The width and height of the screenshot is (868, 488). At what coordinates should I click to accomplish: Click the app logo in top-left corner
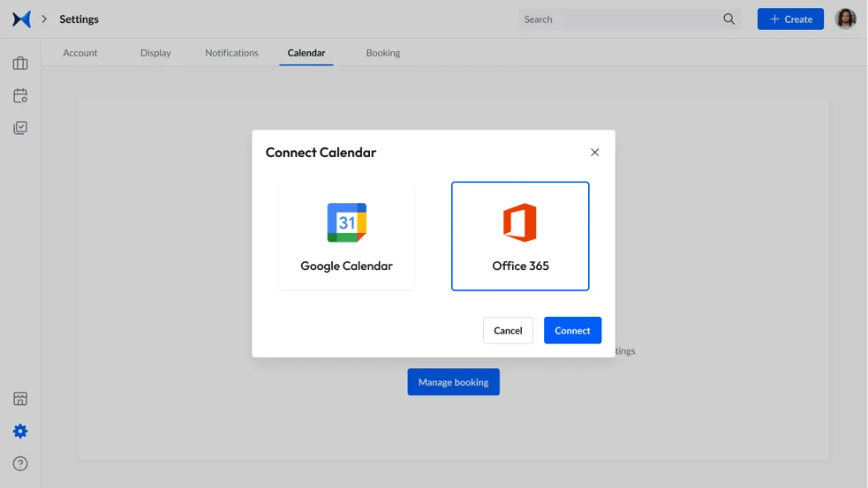[21, 19]
